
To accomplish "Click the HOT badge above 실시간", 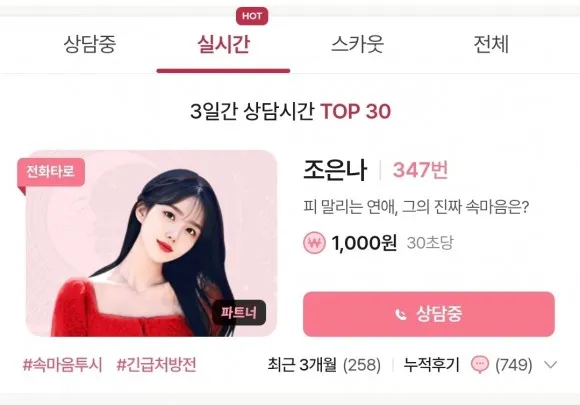I will click(x=252, y=16).
